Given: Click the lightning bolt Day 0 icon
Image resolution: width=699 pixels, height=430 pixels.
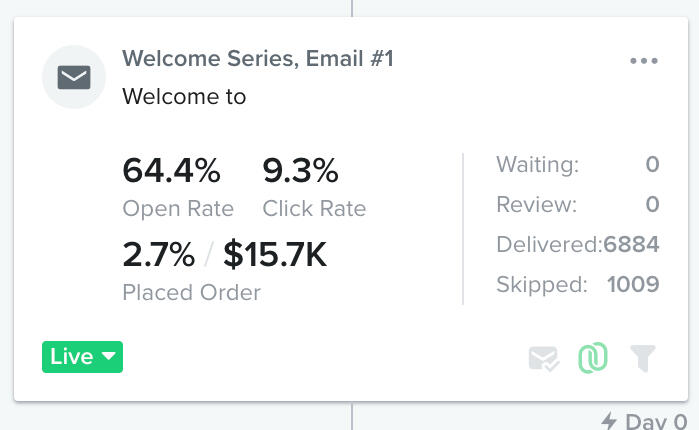Looking at the screenshot, I should pos(608,421).
